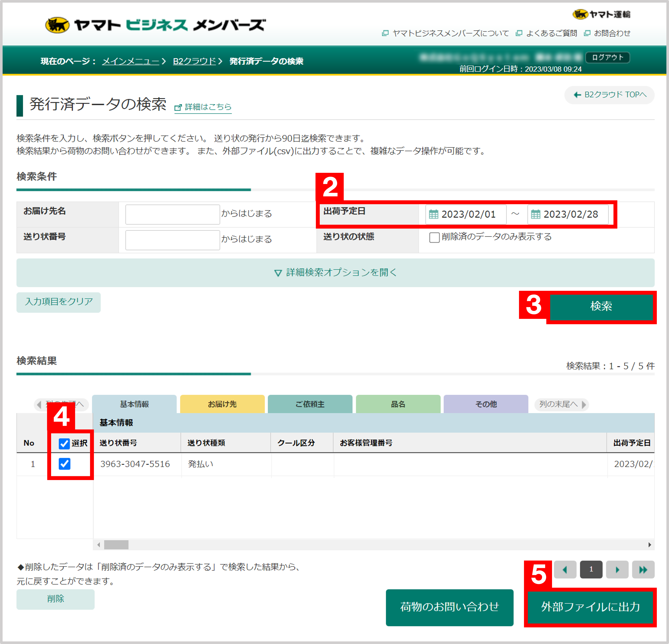The width and height of the screenshot is (669, 644).
Task: Enable 削除済のデータのみ表示する checkbox
Action: [x=434, y=237]
